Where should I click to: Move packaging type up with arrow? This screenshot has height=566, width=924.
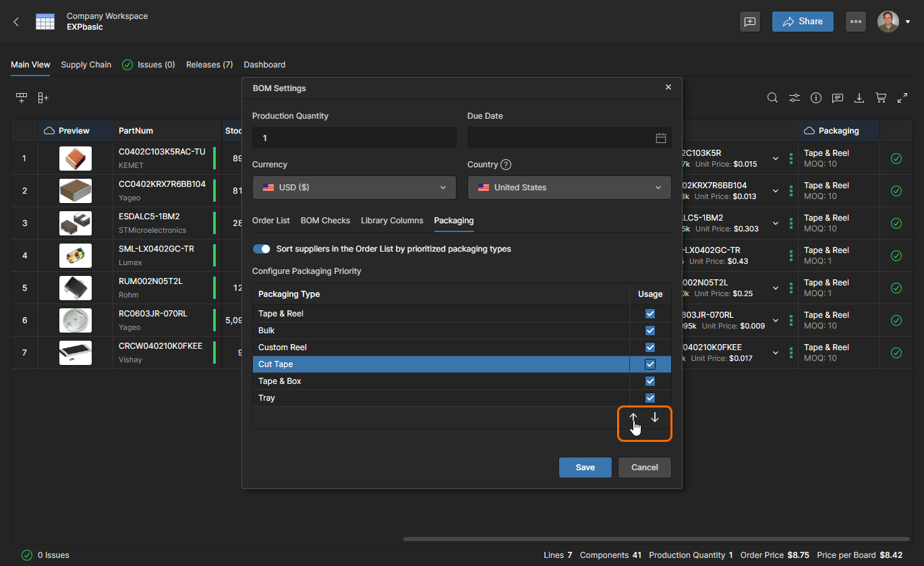(633, 418)
